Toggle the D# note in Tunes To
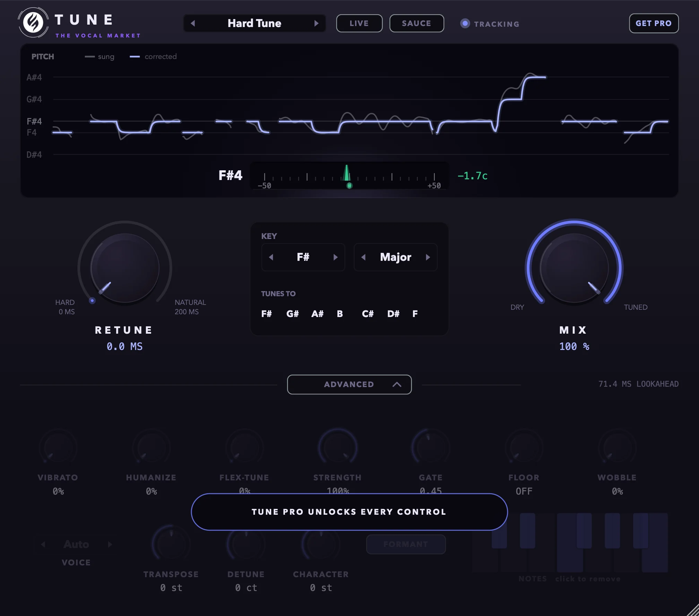The image size is (699, 616). (393, 314)
